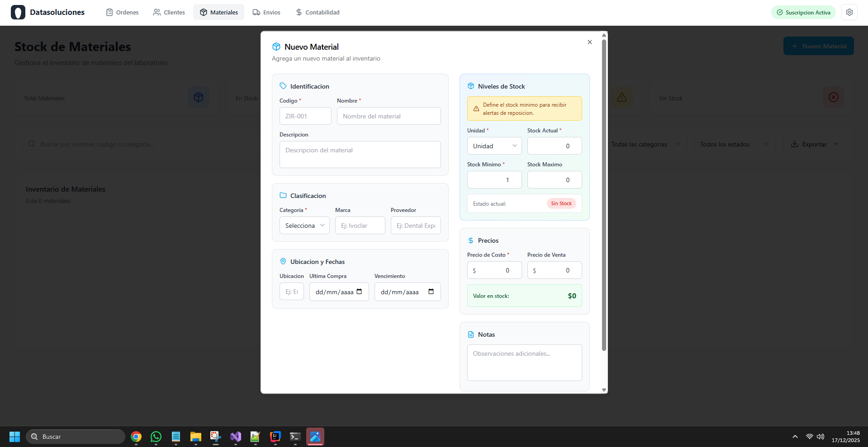Open the taskbar clock showing 13:48

click(846, 437)
